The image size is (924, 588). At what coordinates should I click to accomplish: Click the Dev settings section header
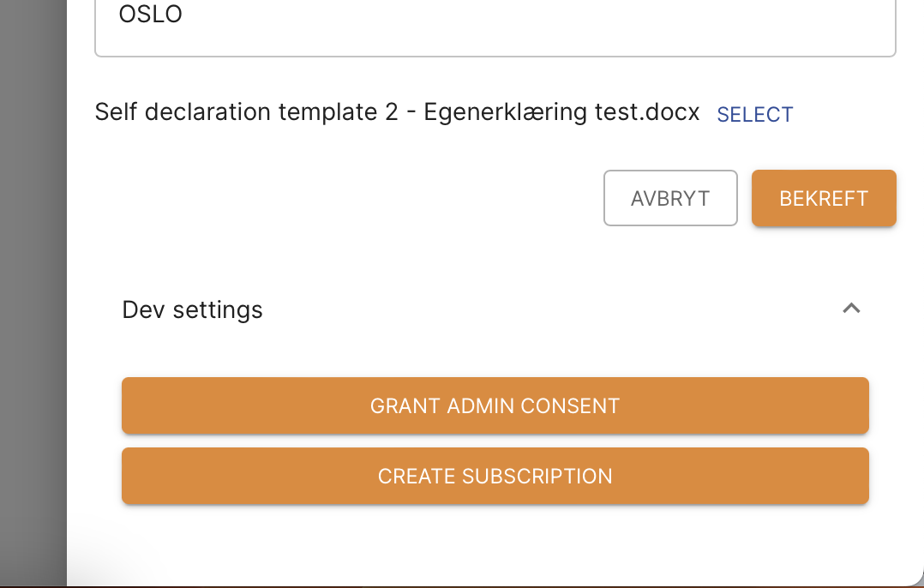click(193, 309)
